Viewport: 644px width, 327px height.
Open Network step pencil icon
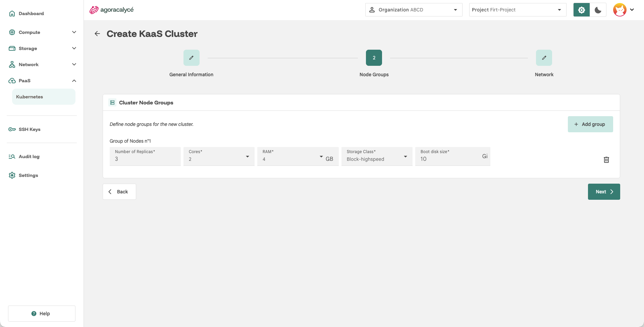coord(544,58)
